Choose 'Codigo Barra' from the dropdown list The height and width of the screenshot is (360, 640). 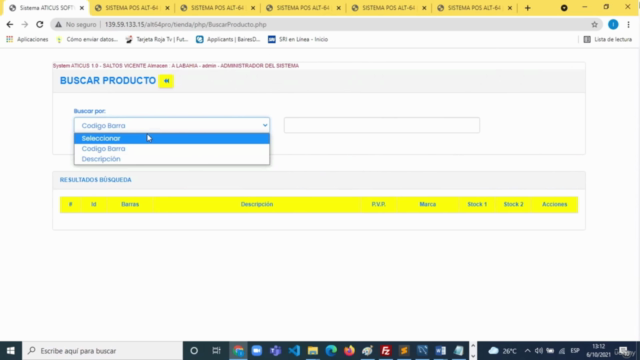click(171, 149)
